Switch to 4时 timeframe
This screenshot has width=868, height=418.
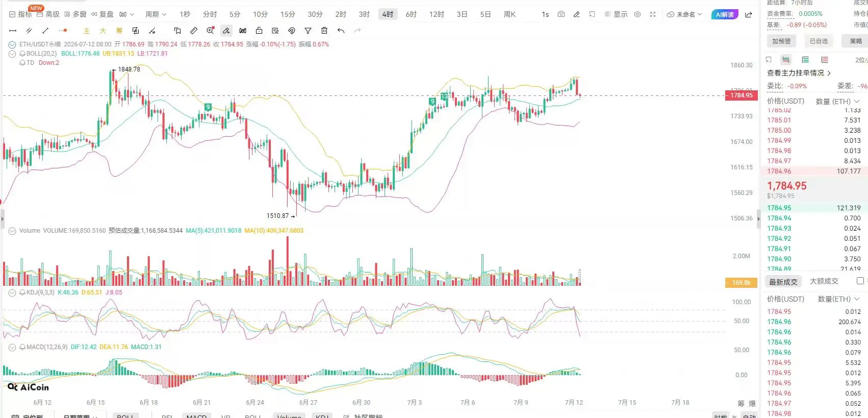click(x=388, y=14)
